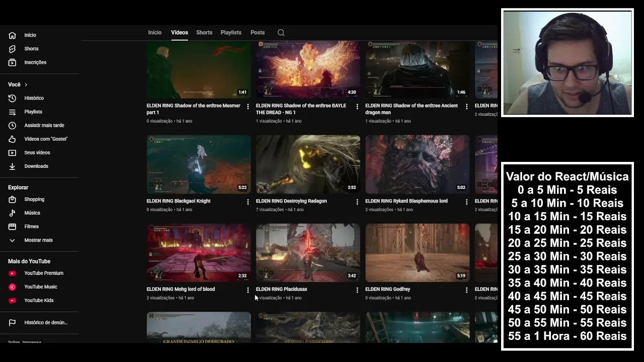Open the Filmes clapperboard icon

point(13,226)
